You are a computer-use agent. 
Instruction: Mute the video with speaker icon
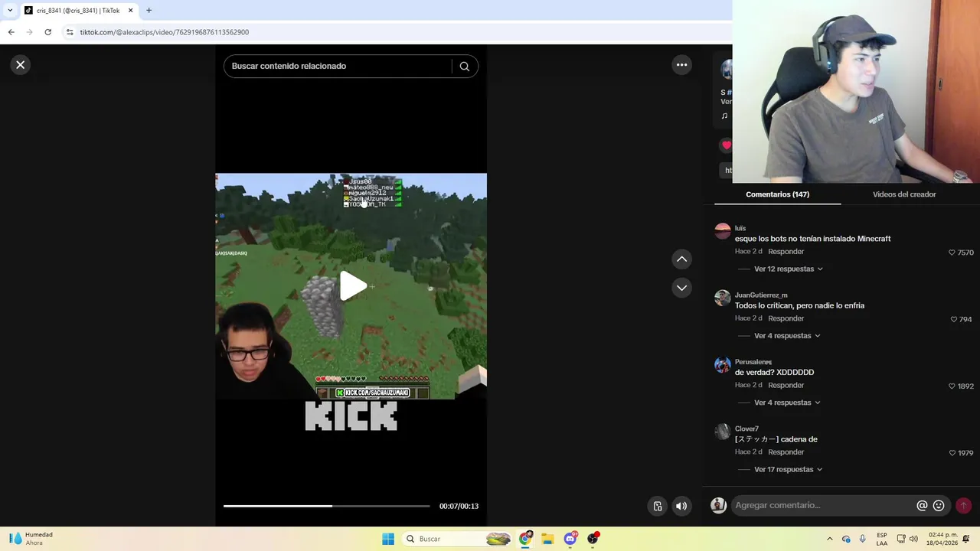[681, 506]
